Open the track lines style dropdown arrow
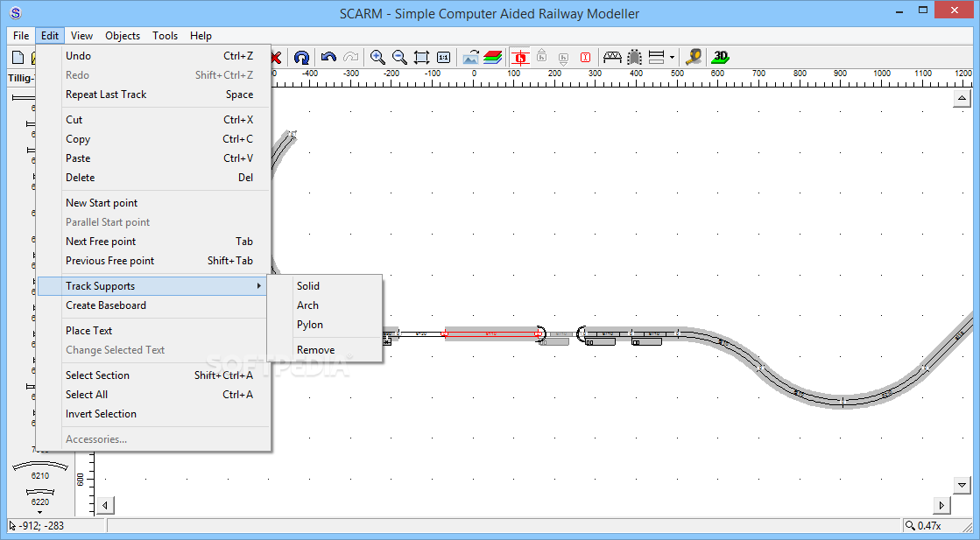 coord(672,58)
